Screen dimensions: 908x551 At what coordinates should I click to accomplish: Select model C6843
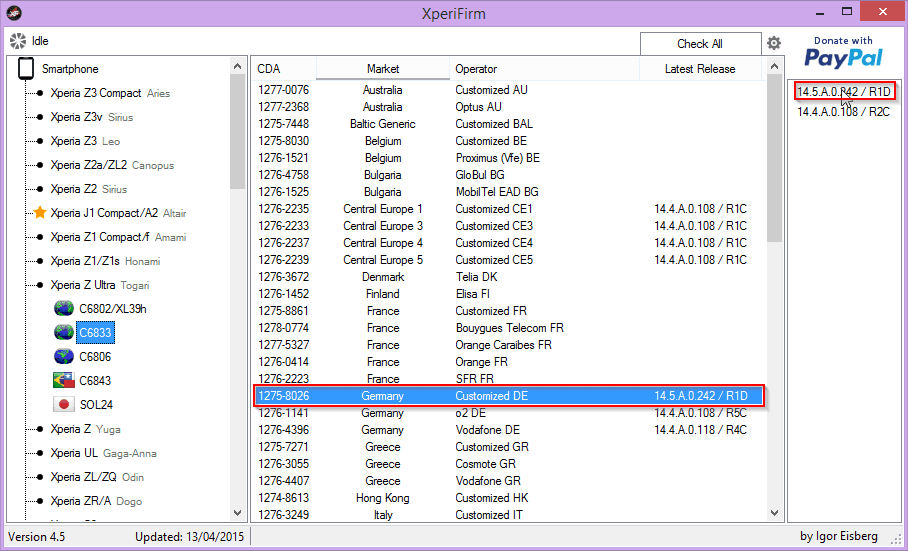pyautogui.click(x=95, y=381)
